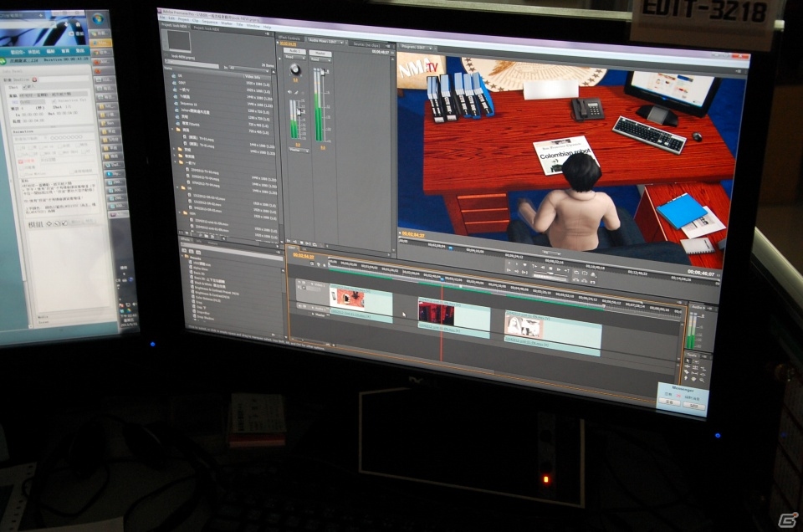The image size is (803, 532).
Task: Select Sequence 11 in Project panel
Action: [188, 104]
